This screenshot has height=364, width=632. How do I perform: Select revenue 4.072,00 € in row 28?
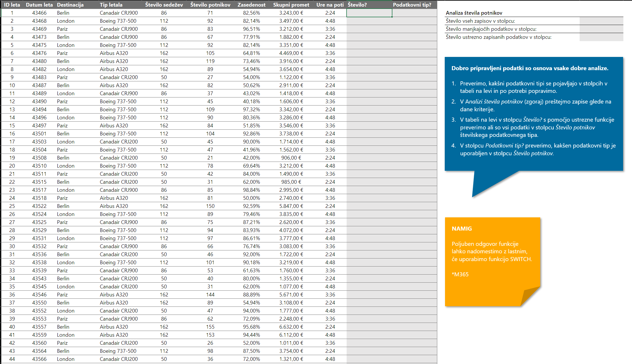[291, 230]
